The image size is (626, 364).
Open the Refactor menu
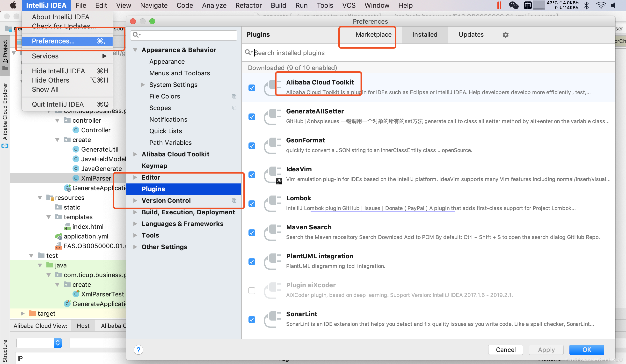tap(248, 5)
